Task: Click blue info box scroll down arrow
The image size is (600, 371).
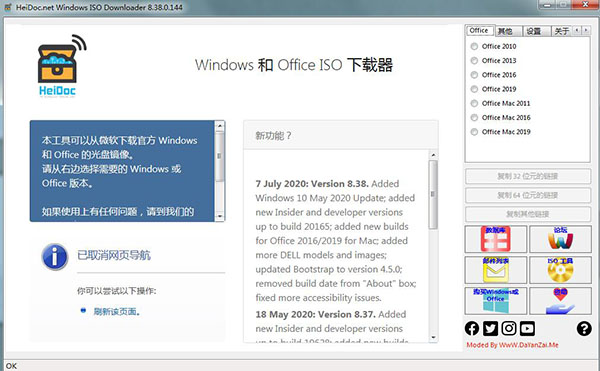Action: [x=220, y=216]
